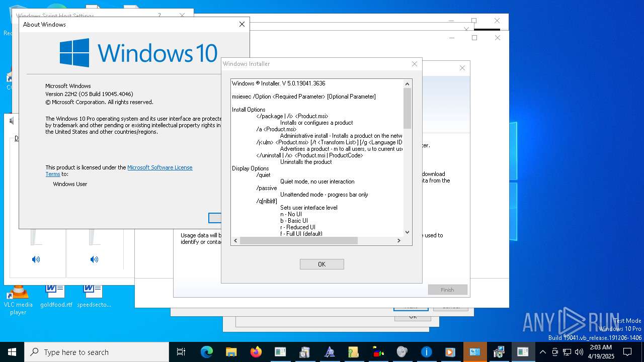The height and width of the screenshot is (362, 644).
Task: Open the blue info-circle app on the taskbar
Action: pos(426,352)
